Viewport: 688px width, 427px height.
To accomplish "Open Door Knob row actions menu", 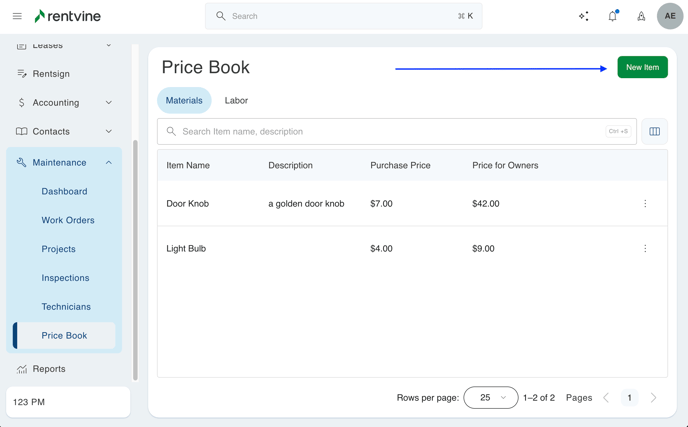I will pyautogui.click(x=645, y=204).
